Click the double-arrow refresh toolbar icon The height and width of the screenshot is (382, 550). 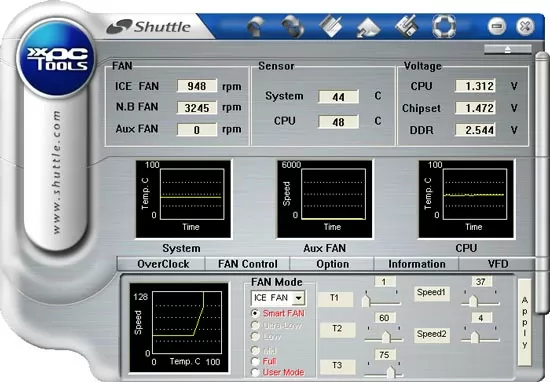(x=293, y=27)
